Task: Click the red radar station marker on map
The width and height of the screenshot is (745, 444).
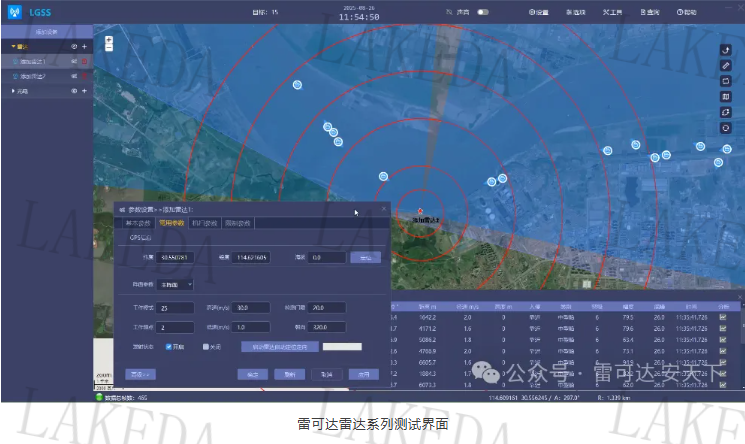Action: tap(420, 211)
